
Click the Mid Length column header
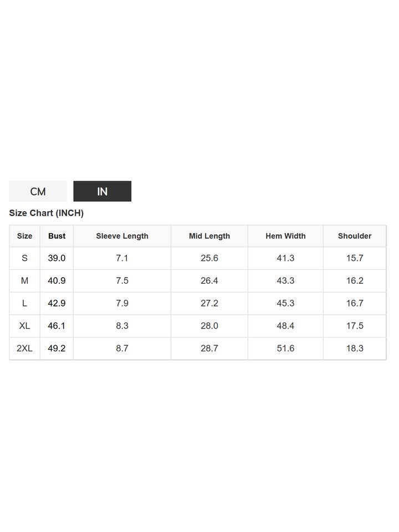(x=209, y=236)
